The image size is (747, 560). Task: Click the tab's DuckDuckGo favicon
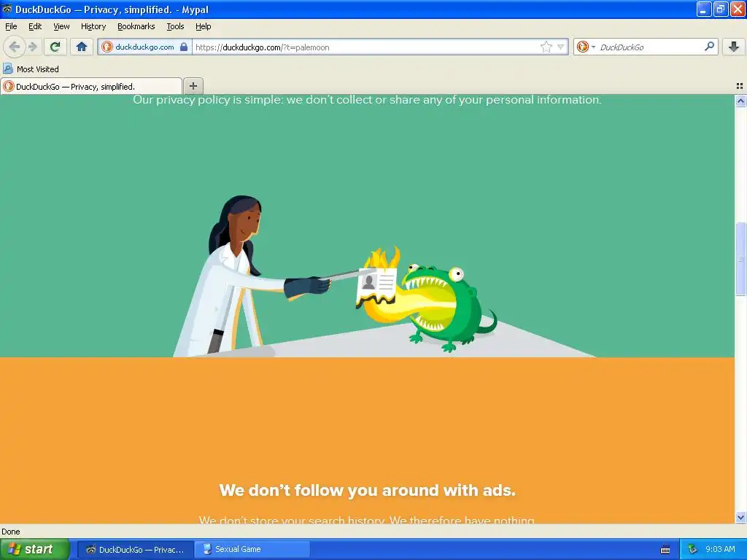tap(8, 86)
